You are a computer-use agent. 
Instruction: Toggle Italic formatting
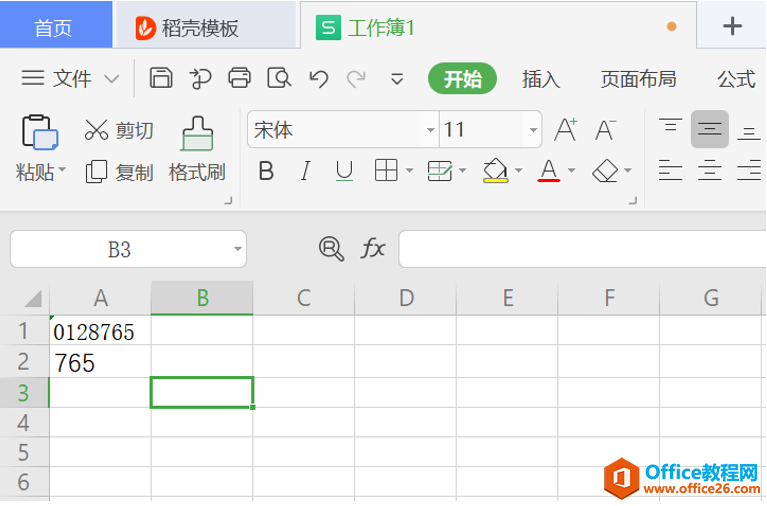tap(306, 171)
